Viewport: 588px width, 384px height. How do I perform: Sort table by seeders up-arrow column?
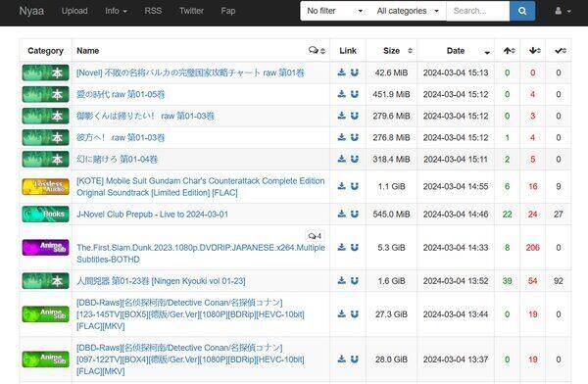508,50
